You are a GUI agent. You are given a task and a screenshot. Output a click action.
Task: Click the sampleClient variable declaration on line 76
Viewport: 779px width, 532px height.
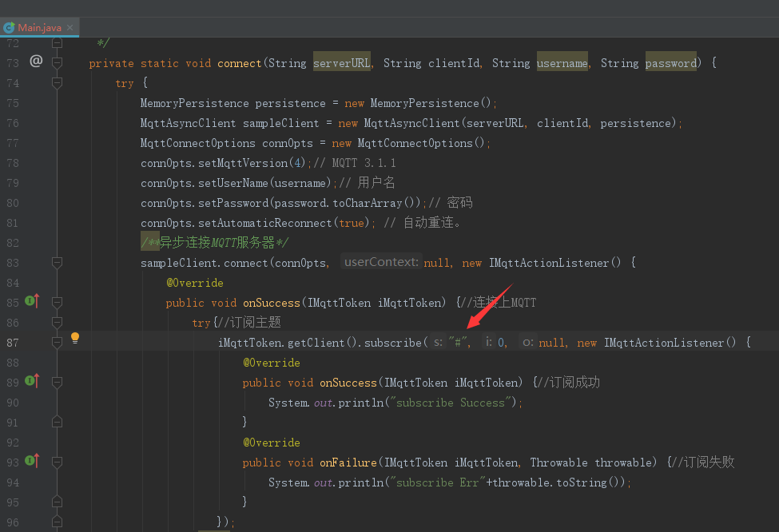coord(280,123)
